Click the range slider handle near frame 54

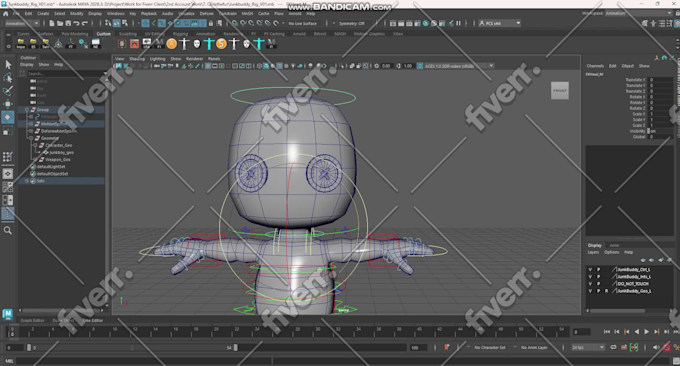[235, 347]
